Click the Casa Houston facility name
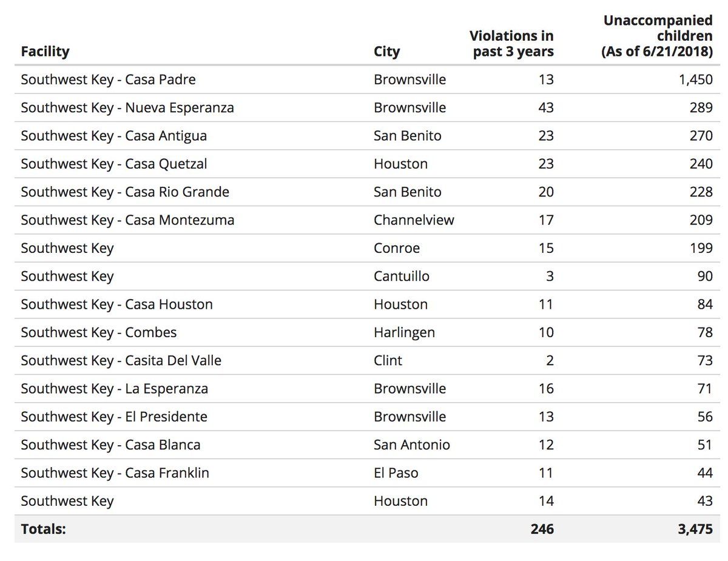728x561 pixels. click(x=116, y=304)
